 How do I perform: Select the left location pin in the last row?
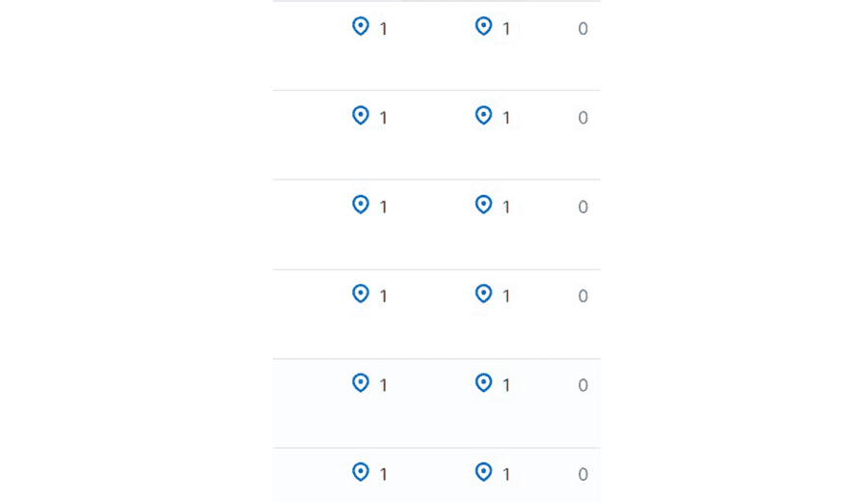[361, 472]
